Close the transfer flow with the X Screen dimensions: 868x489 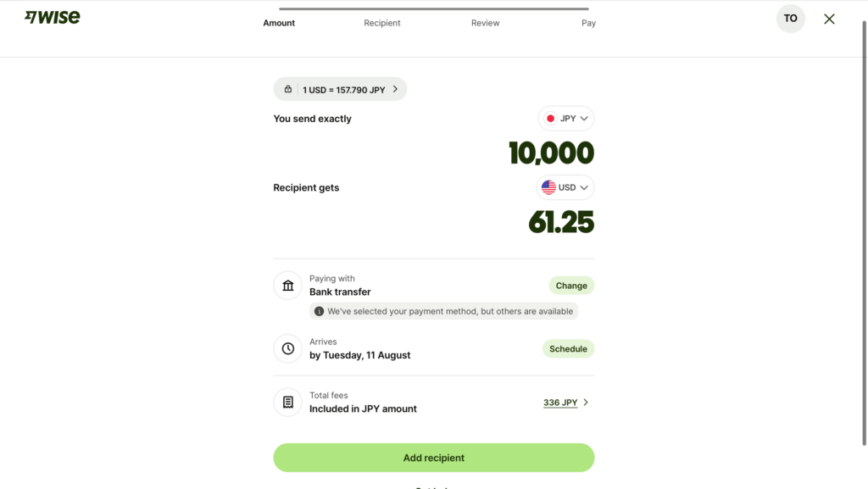(x=829, y=19)
